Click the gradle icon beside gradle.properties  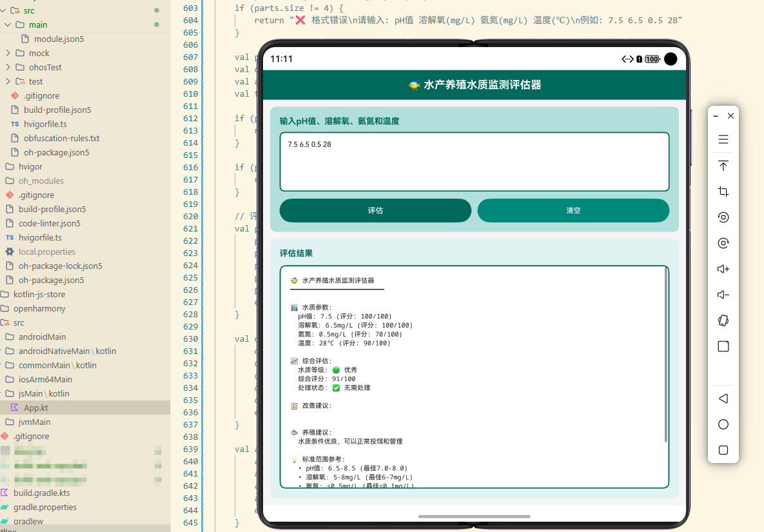(x=5, y=507)
